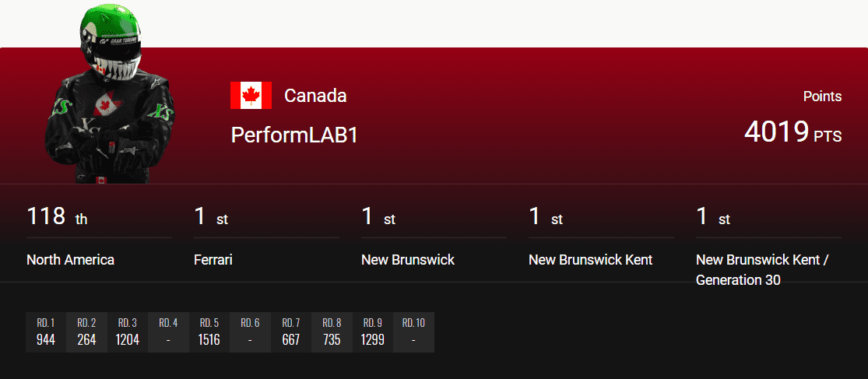868x379 pixels.
Task: Open the RD. 1 round score 944
Action: coord(46,332)
